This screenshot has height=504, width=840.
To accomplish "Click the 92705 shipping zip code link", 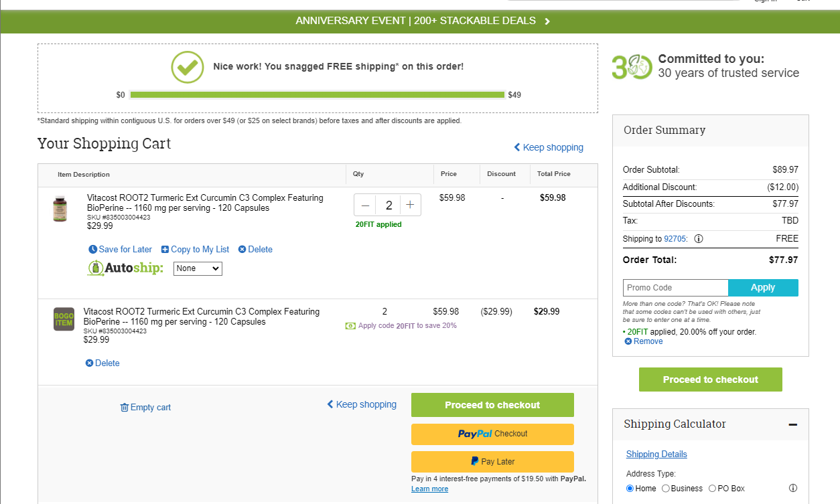I will 675,238.
